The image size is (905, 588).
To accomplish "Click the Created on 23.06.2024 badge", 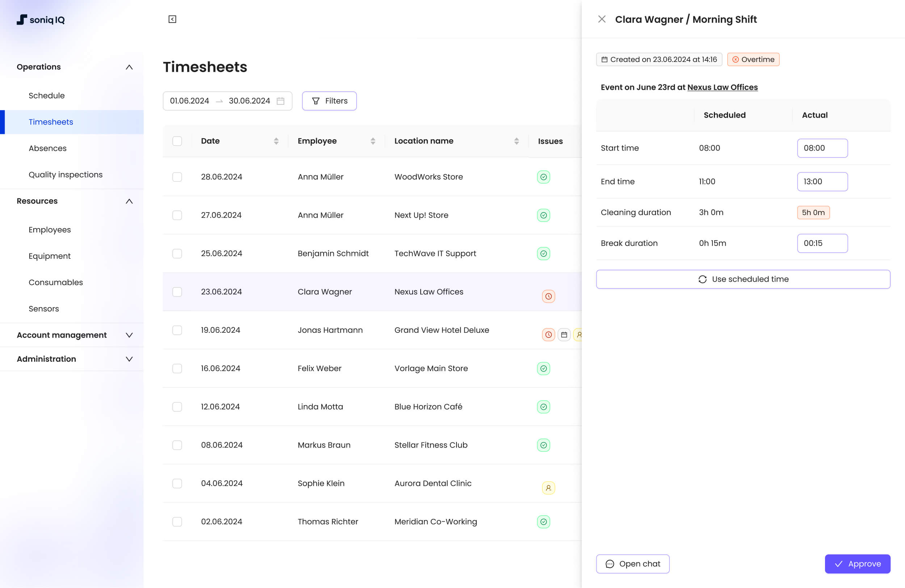I will tap(659, 59).
